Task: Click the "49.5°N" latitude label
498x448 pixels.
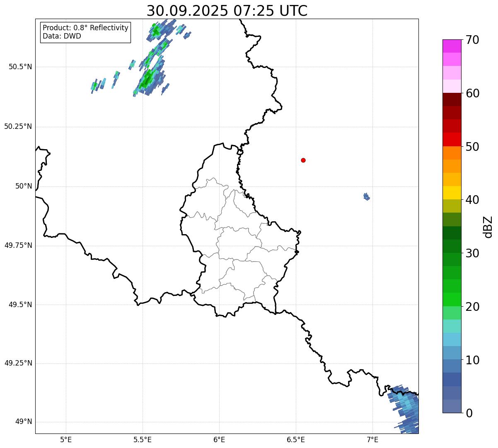Action: click(20, 305)
